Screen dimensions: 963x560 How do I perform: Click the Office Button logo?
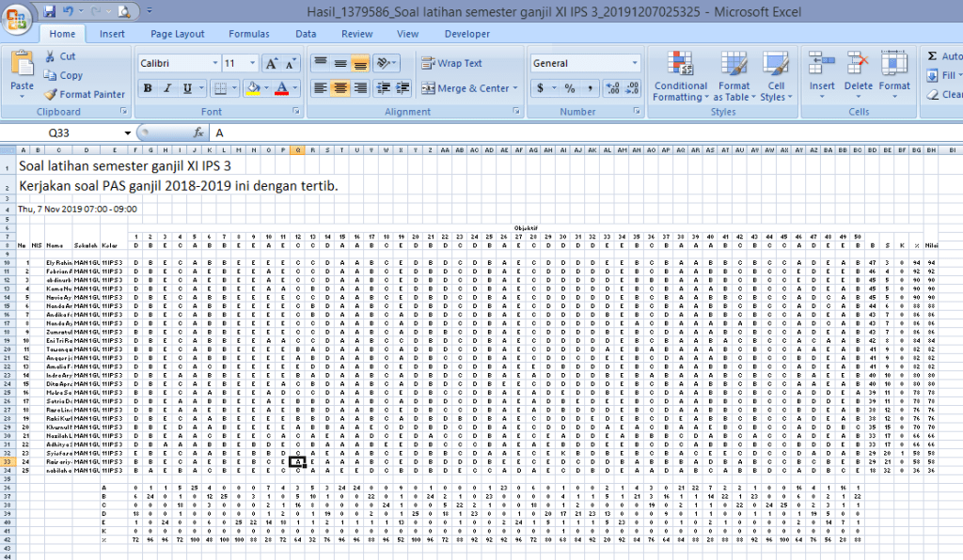click(x=17, y=17)
